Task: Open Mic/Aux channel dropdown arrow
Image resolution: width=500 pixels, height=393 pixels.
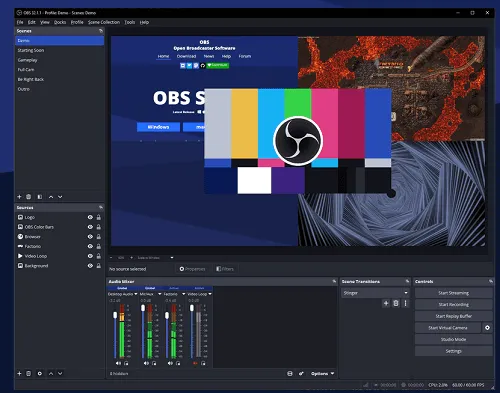Action: (x=160, y=294)
